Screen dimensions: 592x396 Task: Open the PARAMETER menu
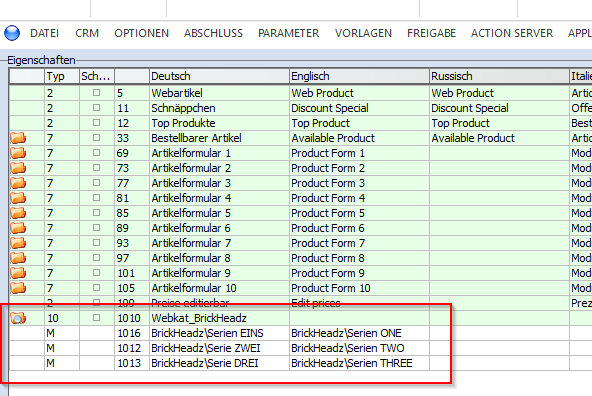(288, 33)
